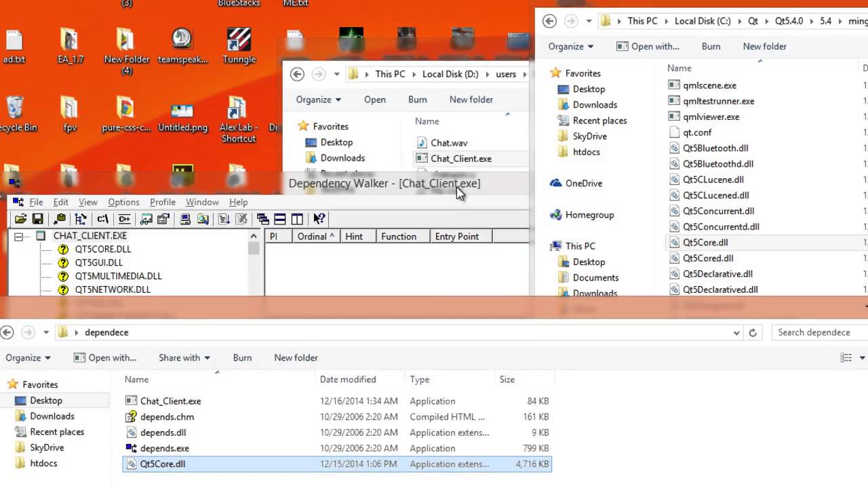Open recent locations dropdown beside forward arrow
Image resolution: width=868 pixels, height=488 pixels.
[46, 333]
